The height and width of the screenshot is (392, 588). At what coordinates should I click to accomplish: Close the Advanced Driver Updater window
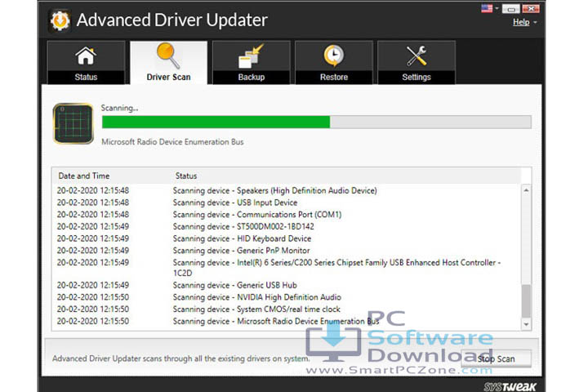[x=531, y=9]
